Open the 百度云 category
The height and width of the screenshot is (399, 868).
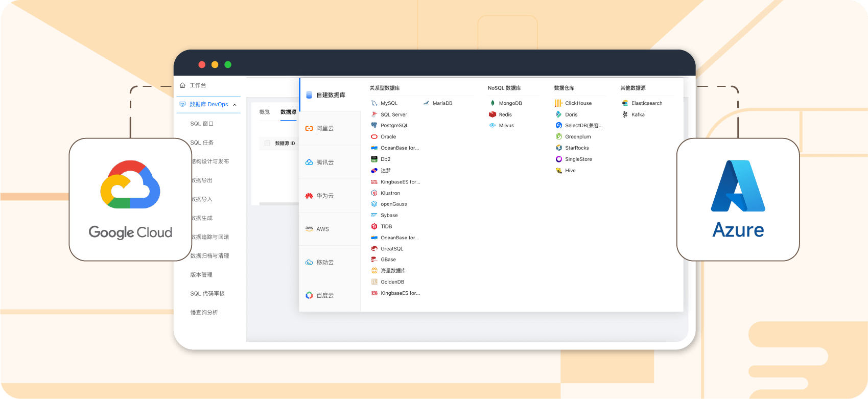(x=330, y=295)
